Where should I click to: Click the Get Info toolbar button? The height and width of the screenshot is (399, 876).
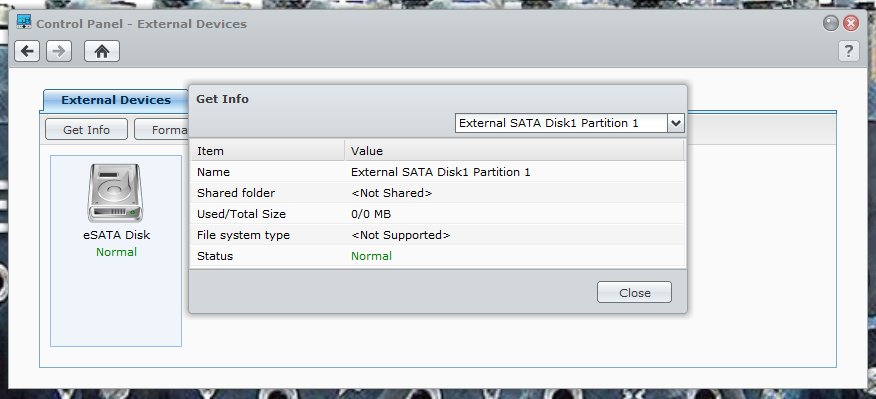[x=87, y=130]
